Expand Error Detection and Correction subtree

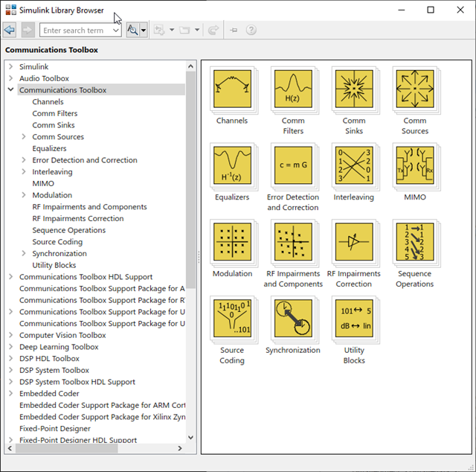tap(24, 160)
